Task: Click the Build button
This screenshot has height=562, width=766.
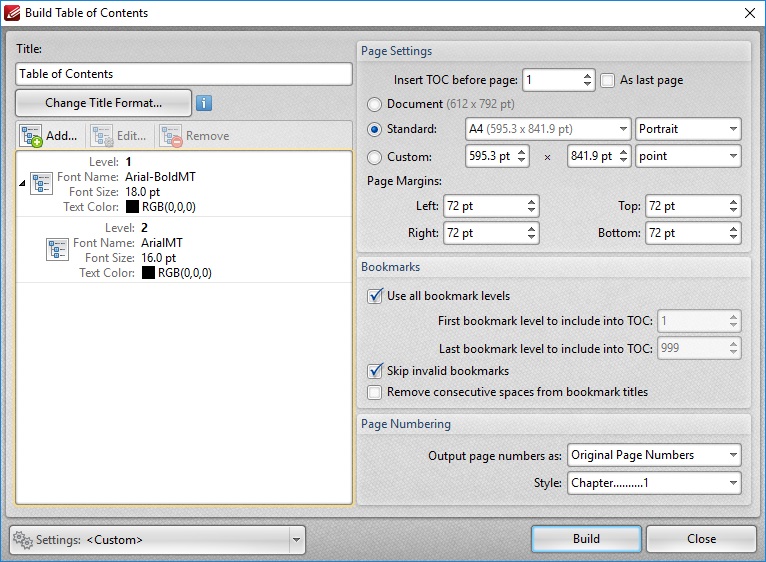Action: point(586,539)
